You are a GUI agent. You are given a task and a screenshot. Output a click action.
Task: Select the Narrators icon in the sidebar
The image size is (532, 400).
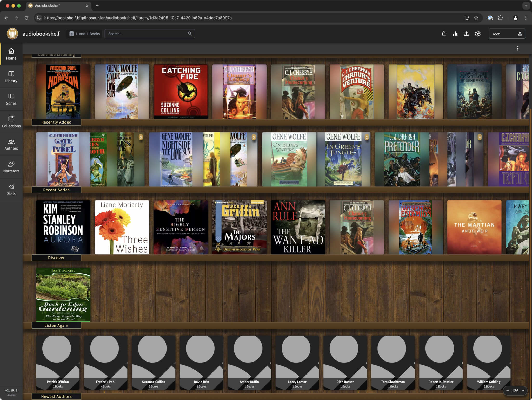[x=11, y=166]
